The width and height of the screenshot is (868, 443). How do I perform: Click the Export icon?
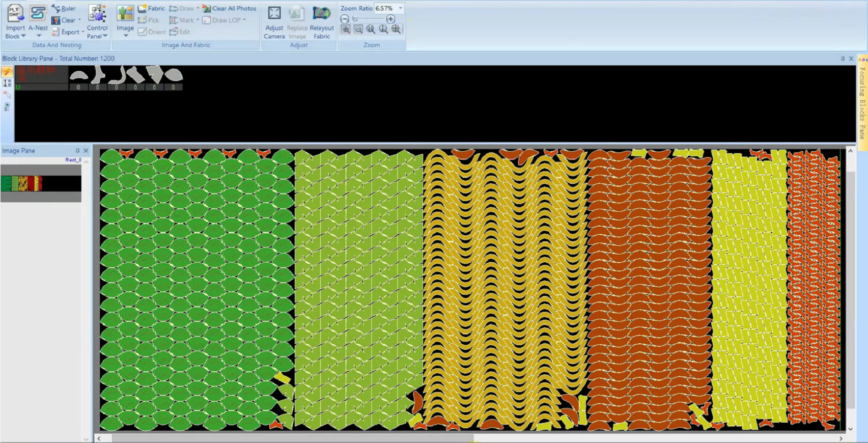point(56,32)
